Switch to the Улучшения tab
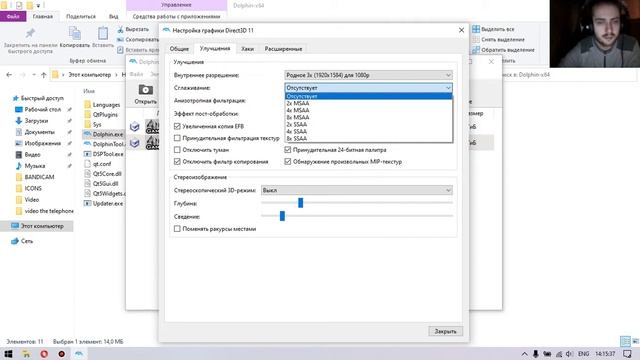640x360 pixels. pyautogui.click(x=215, y=48)
